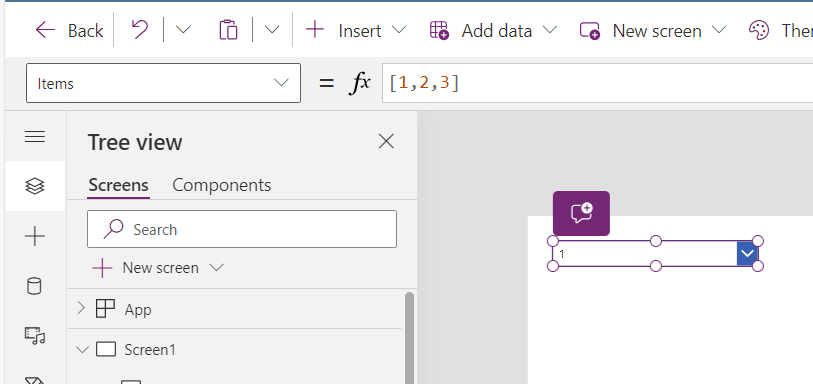Expand the Insert dropdown chevron
813x384 pixels.
click(x=398, y=30)
